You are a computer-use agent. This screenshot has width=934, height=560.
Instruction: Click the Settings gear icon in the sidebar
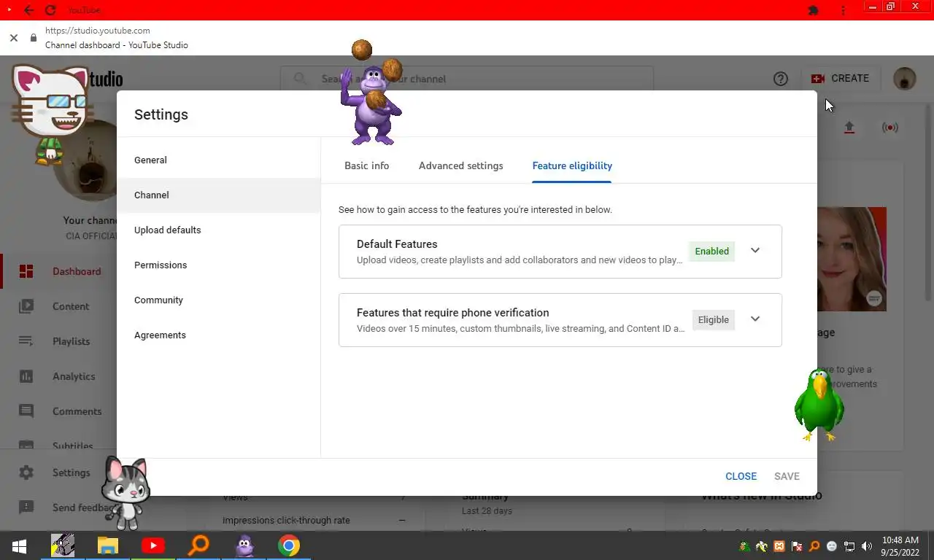(x=26, y=472)
